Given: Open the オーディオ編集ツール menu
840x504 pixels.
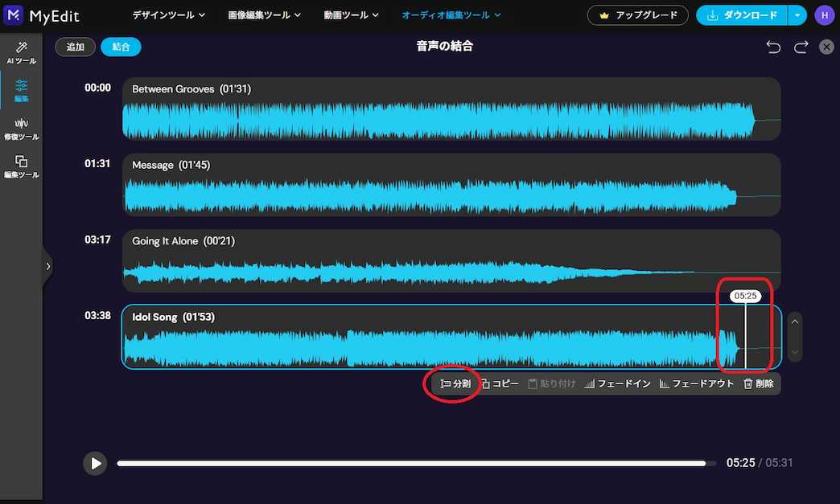Looking at the screenshot, I should pyautogui.click(x=451, y=14).
